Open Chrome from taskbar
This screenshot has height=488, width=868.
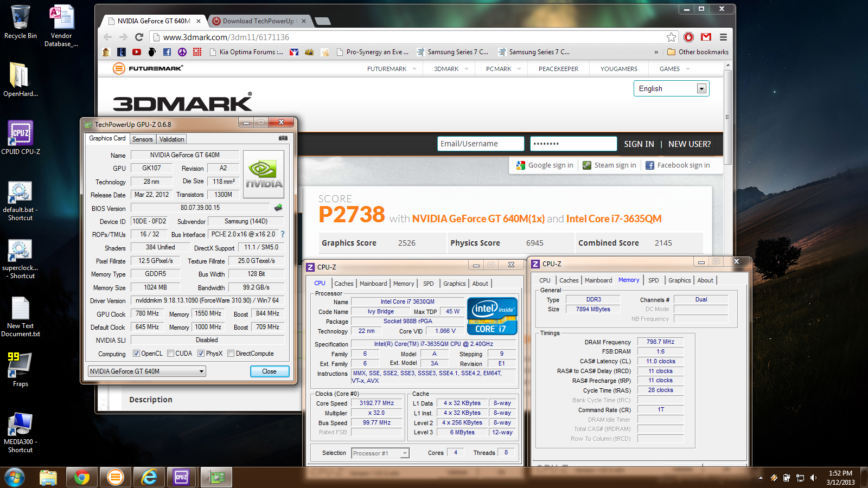pos(82,477)
